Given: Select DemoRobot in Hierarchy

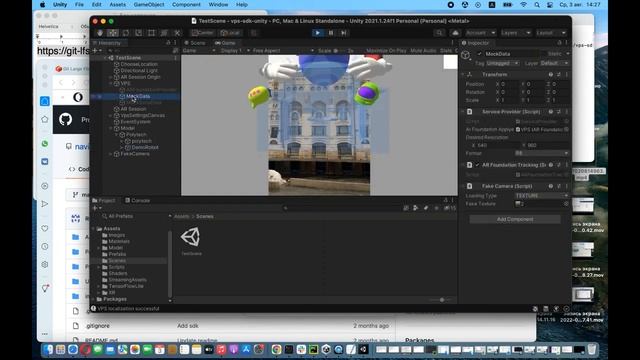Looking at the screenshot, I should point(145,147).
